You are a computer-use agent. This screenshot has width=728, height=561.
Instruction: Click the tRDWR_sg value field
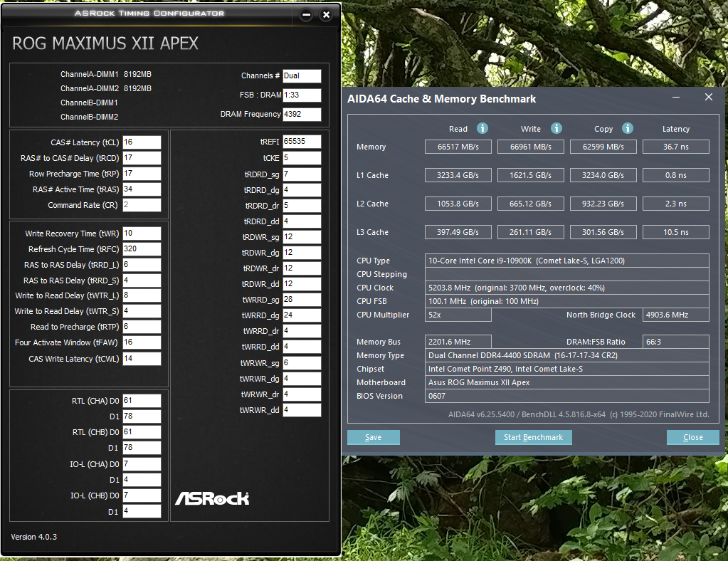(x=302, y=237)
